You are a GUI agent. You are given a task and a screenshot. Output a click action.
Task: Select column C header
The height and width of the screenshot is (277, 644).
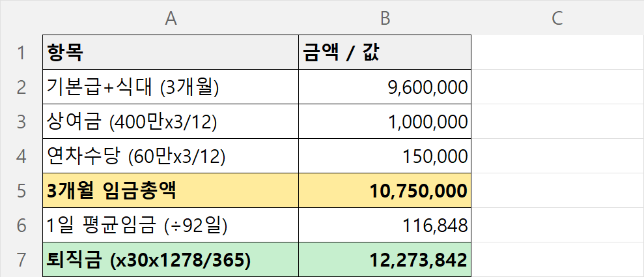point(557,18)
